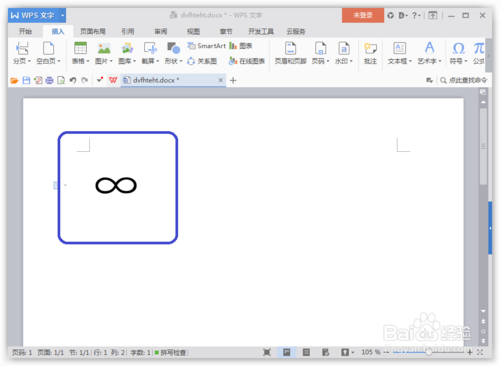Click the page number (页码) icon
This screenshot has width=500, height=366.
pos(320,48)
